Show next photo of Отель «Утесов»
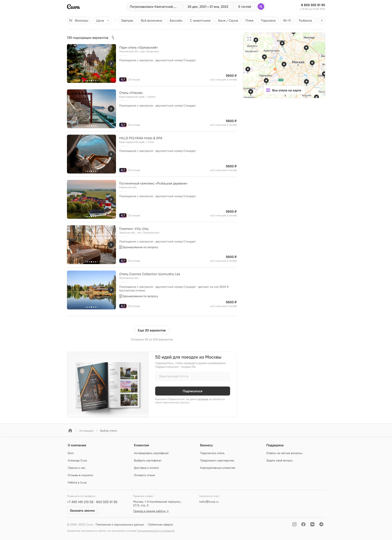Viewport: 392px width, 540px height. point(111,109)
